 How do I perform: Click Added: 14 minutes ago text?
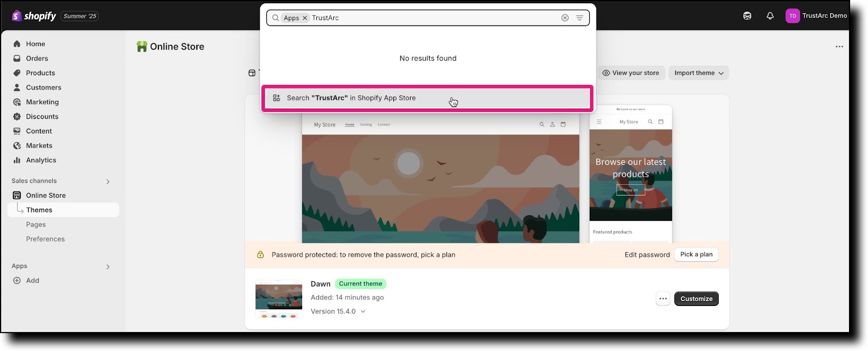coord(347,298)
